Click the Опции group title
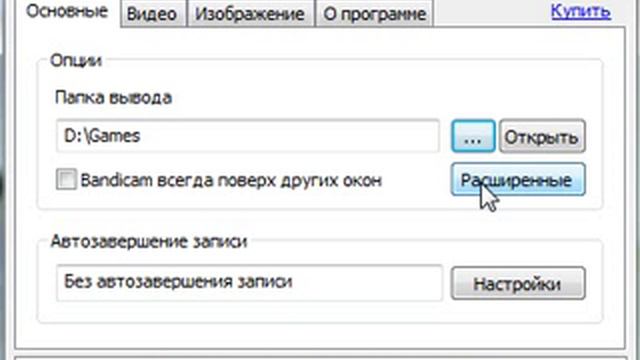640x360 pixels. click(x=76, y=61)
